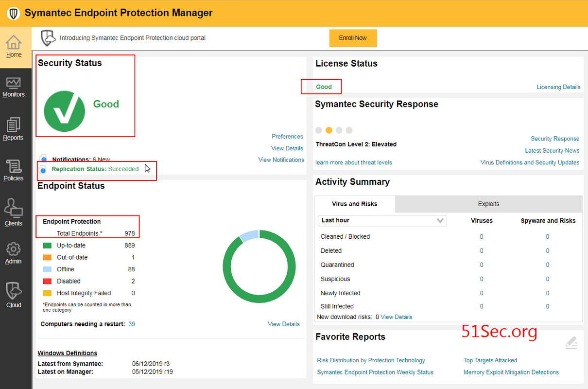This screenshot has height=389, width=588.
Task: Open Security Response link
Action: (x=555, y=139)
